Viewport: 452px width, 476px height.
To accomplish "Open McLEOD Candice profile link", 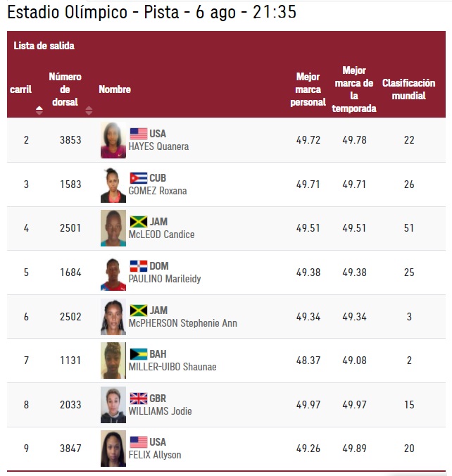I will [161, 234].
